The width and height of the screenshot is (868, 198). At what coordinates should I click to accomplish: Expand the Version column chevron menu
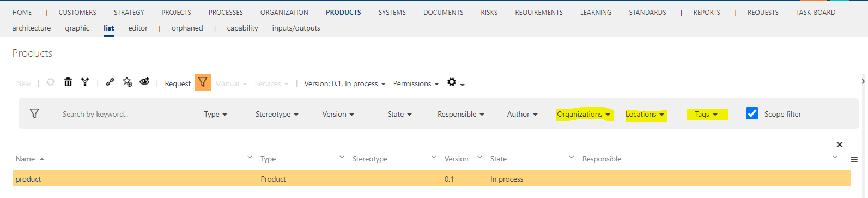pos(479,157)
